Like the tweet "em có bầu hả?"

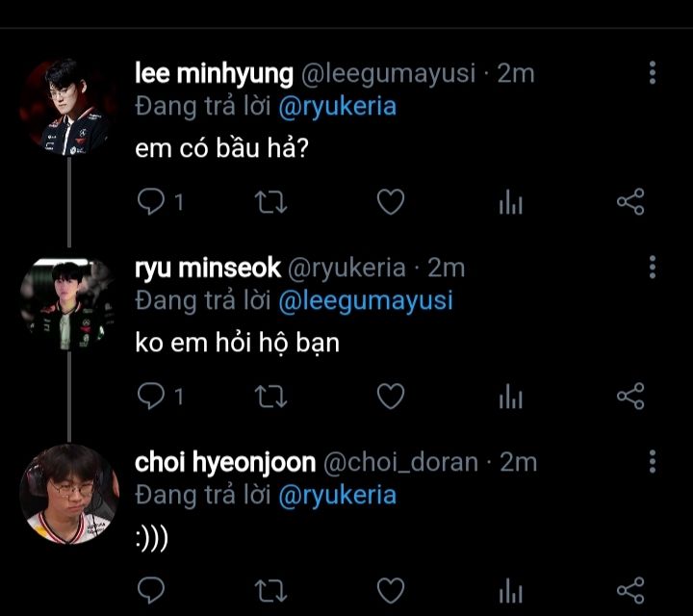pyautogui.click(x=389, y=201)
